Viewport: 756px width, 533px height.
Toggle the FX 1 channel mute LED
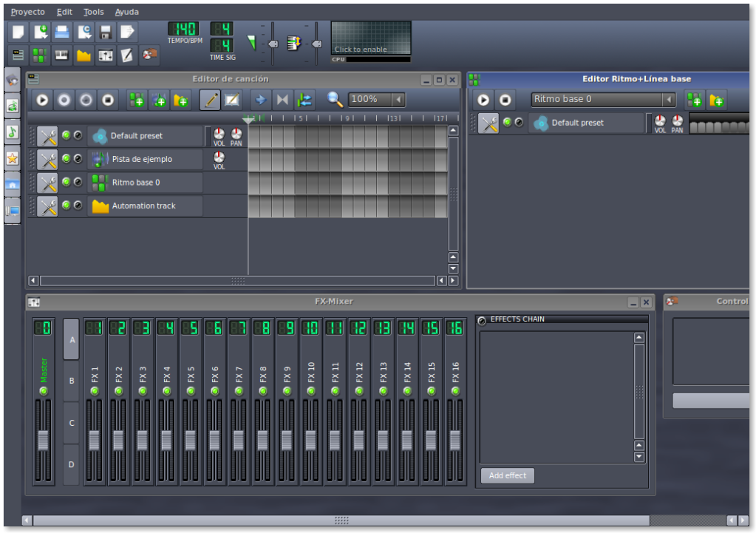coord(95,391)
